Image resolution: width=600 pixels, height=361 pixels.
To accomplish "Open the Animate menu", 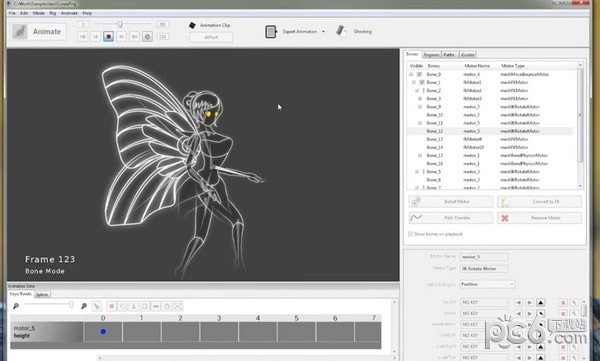I will pos(69,13).
